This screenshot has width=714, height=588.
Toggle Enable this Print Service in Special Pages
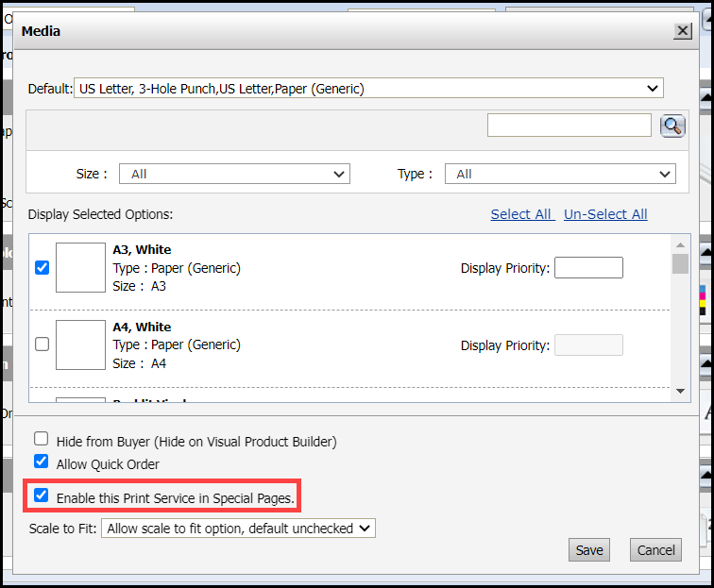click(x=42, y=496)
